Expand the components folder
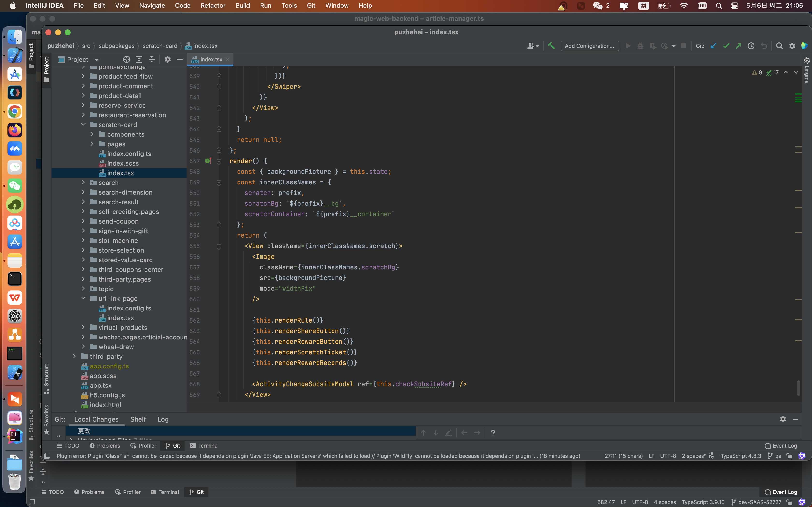Viewport: 812px width, 507px height. 92,134
